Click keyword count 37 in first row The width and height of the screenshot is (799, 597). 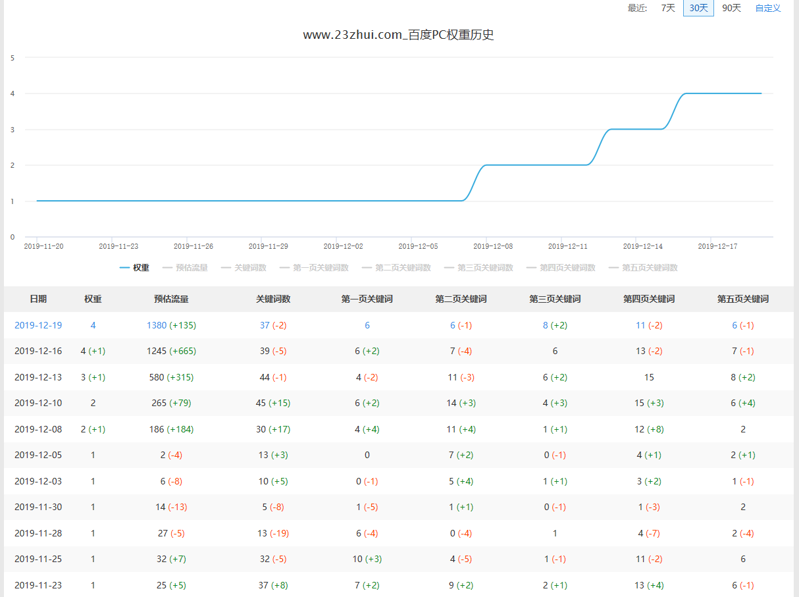point(265,325)
